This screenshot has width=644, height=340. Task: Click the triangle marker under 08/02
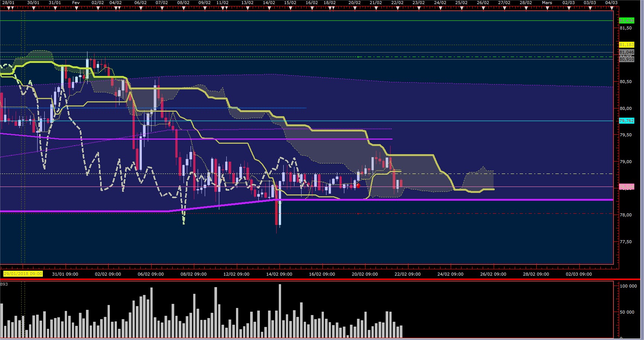point(183,8)
